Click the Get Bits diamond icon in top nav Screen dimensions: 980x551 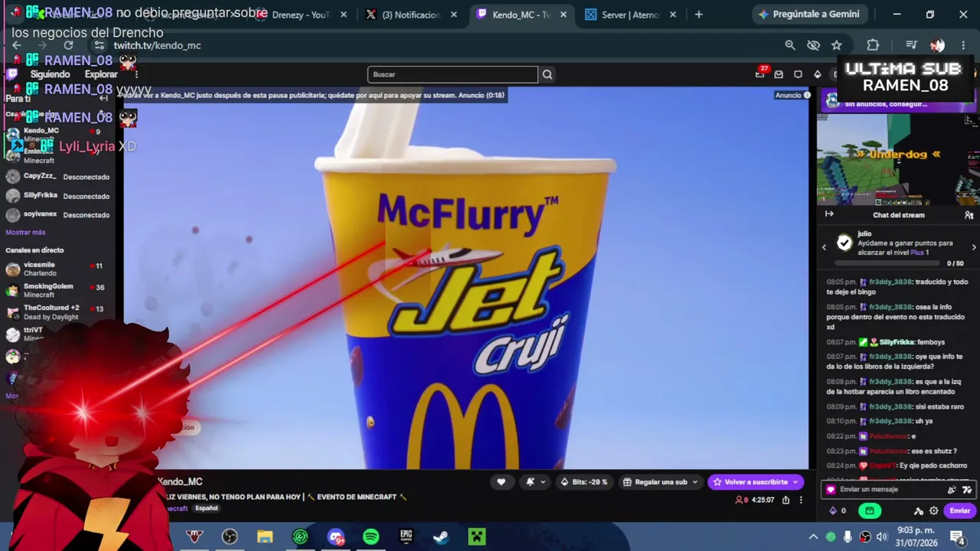point(818,74)
